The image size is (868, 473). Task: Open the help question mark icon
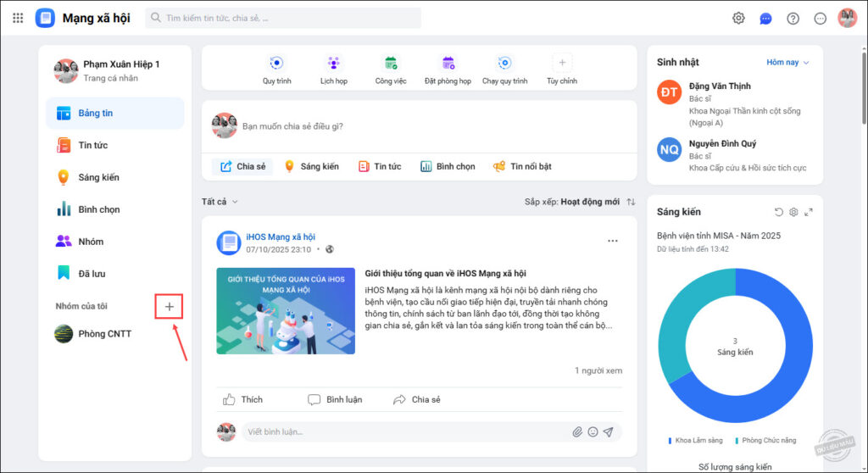tap(793, 19)
